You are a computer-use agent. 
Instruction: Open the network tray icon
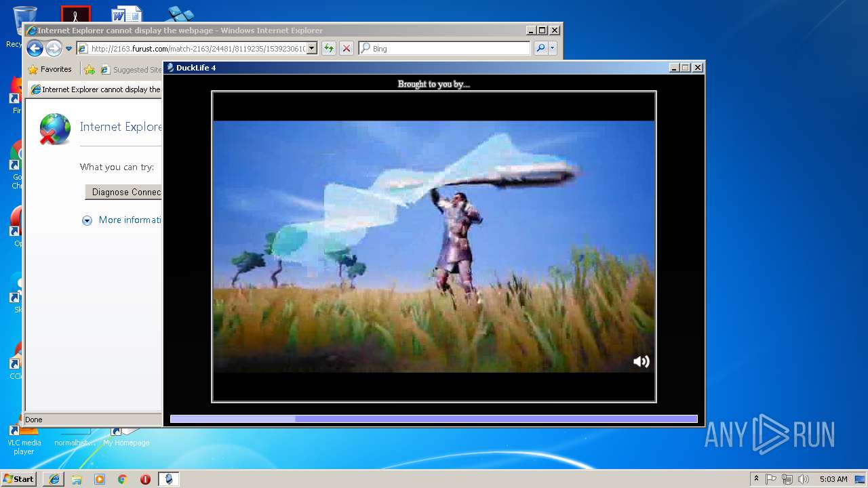click(x=787, y=479)
